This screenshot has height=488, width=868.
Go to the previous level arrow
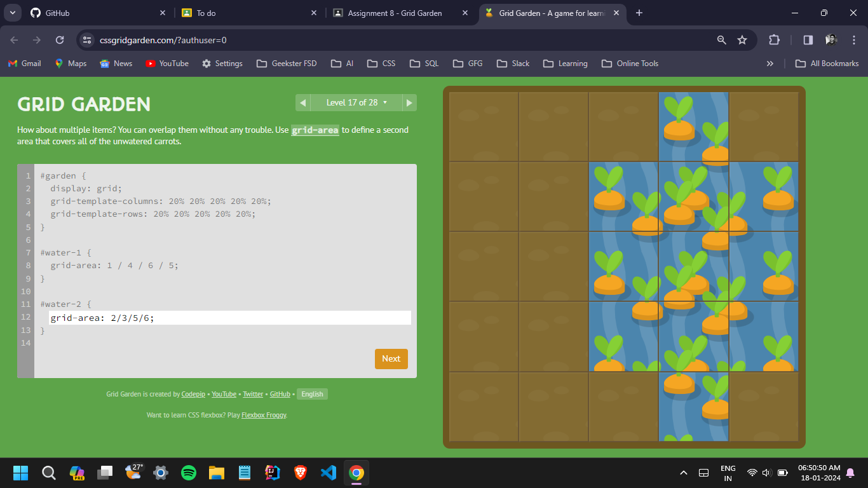[x=303, y=102]
